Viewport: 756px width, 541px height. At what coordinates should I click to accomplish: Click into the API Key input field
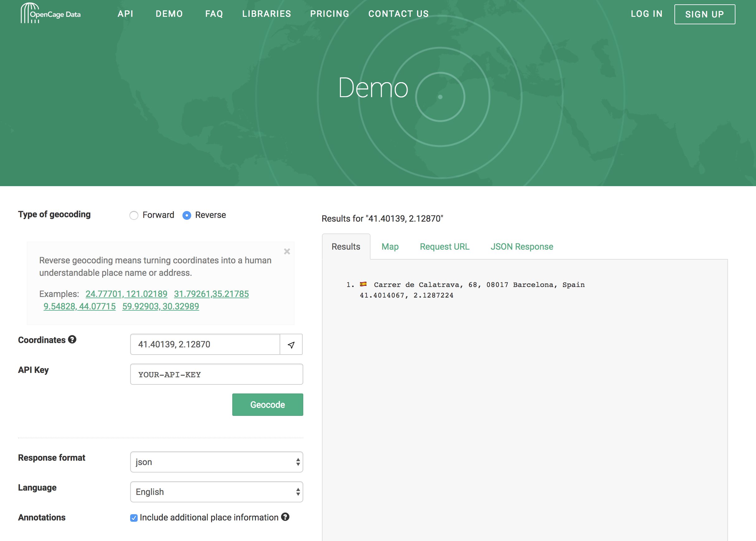[216, 374]
